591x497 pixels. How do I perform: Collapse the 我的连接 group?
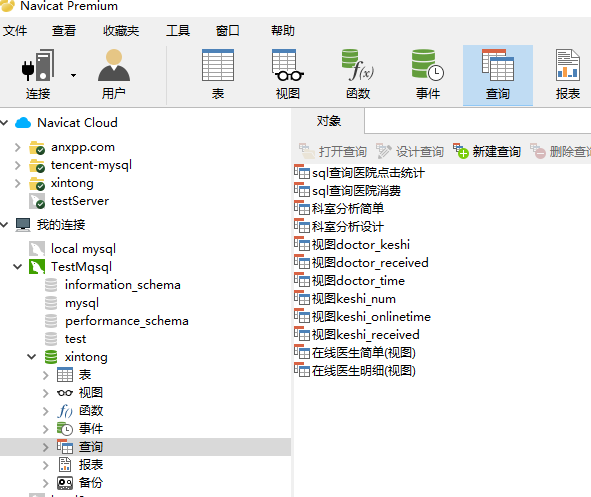tap(4, 225)
